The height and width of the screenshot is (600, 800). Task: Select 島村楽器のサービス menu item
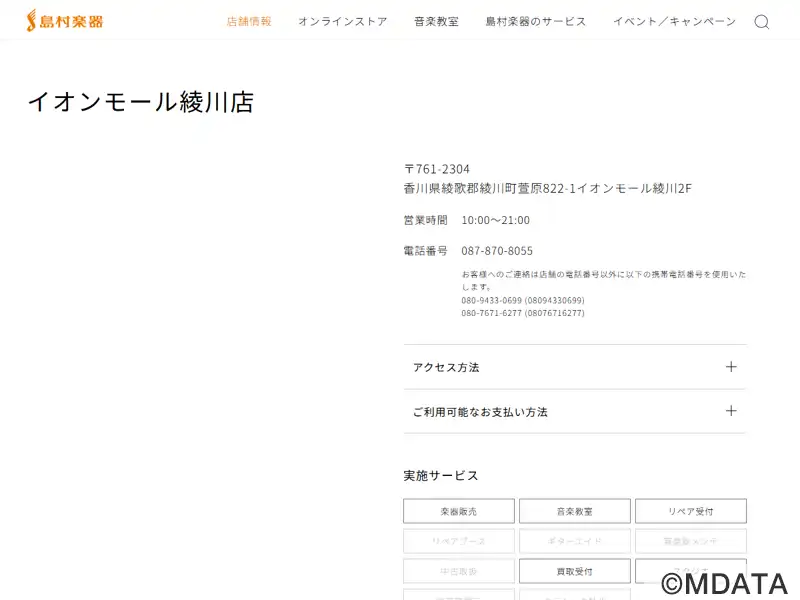(536, 21)
